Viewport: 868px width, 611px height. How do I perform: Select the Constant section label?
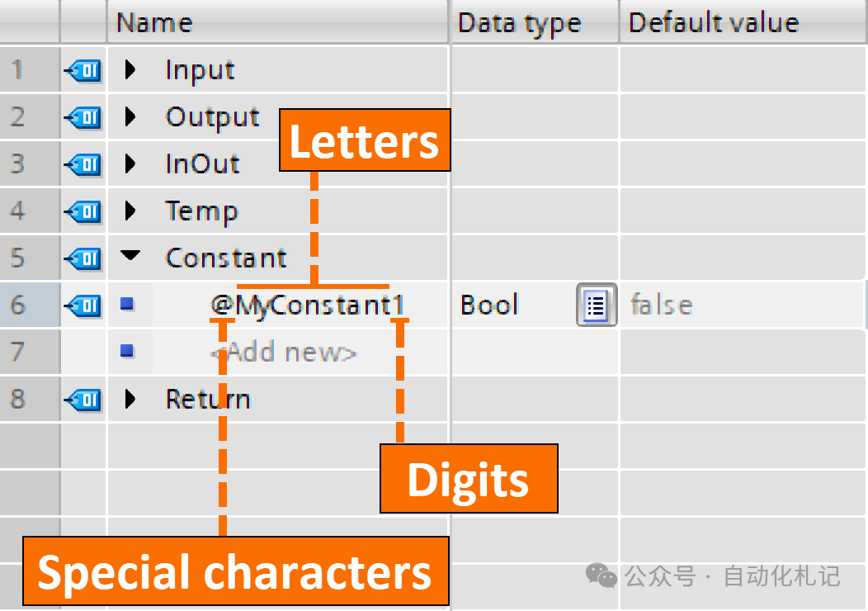click(226, 258)
